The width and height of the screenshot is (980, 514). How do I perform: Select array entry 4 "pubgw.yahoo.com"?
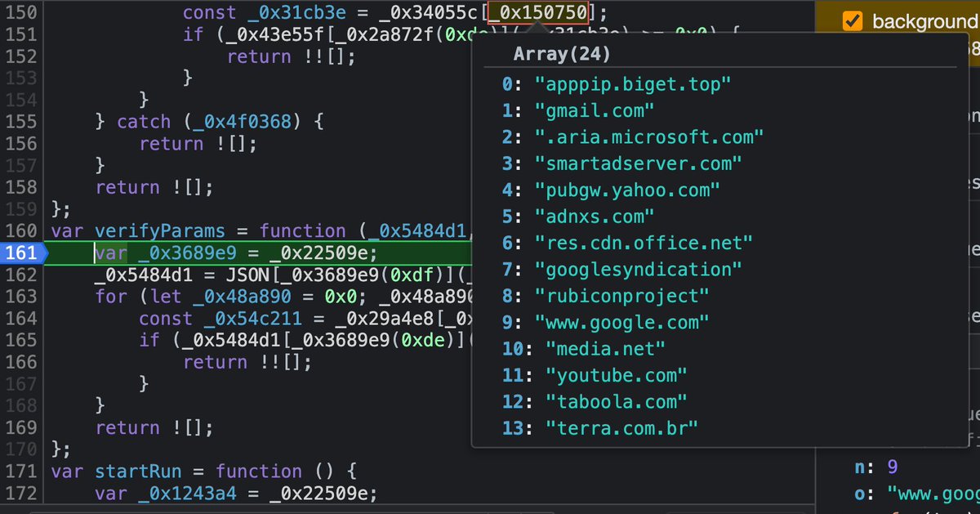coord(611,190)
